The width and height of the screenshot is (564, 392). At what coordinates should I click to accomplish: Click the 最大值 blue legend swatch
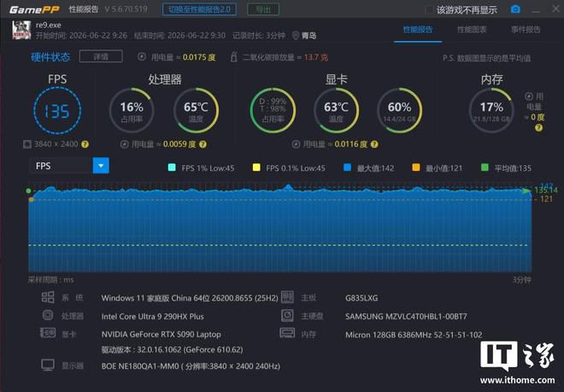[348, 167]
